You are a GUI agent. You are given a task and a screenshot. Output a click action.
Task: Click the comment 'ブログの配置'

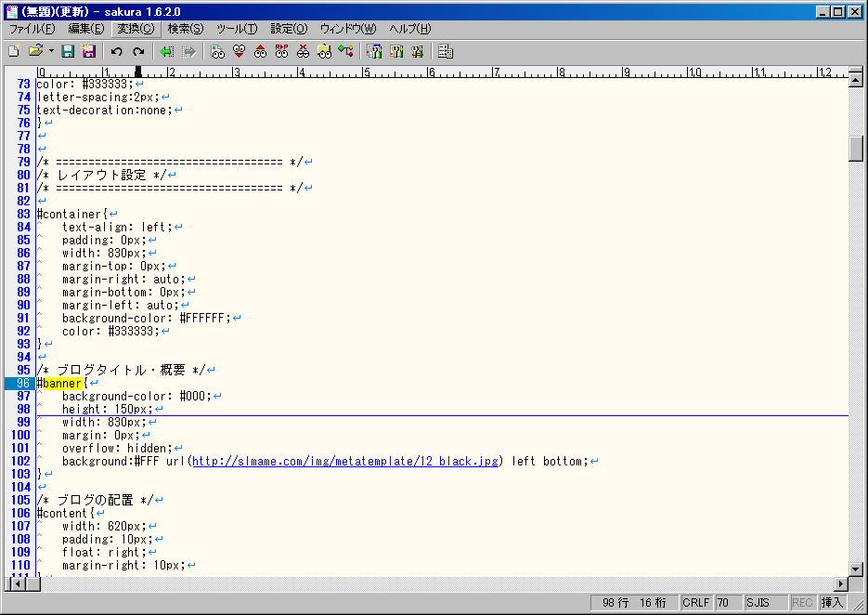[x=96, y=500]
